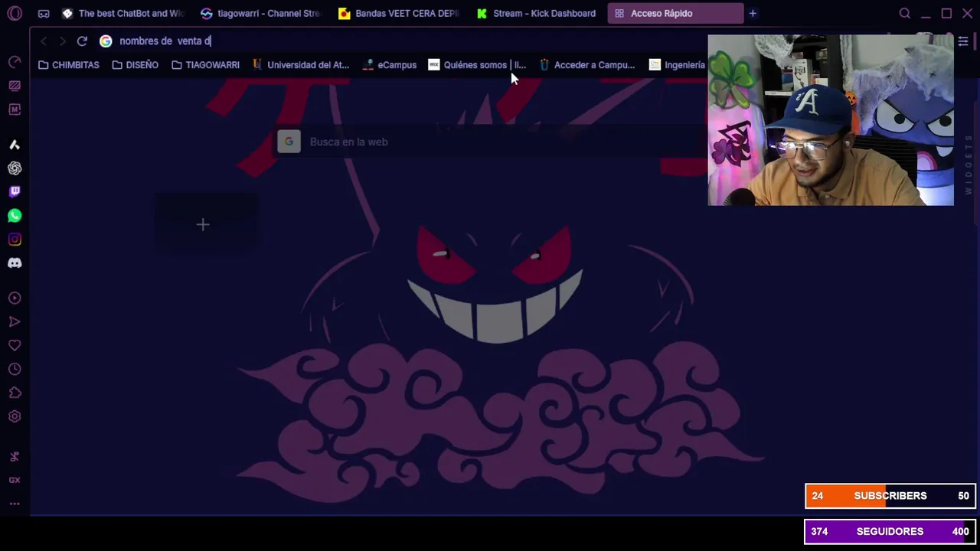Open the three-dots sidebar setup menu
This screenshot has width=980, height=551.
(x=15, y=504)
